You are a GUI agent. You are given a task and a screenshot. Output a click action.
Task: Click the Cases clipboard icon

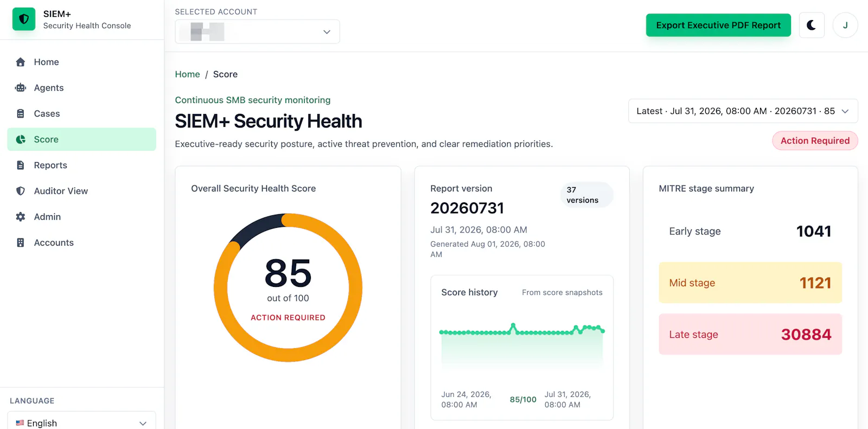point(21,113)
